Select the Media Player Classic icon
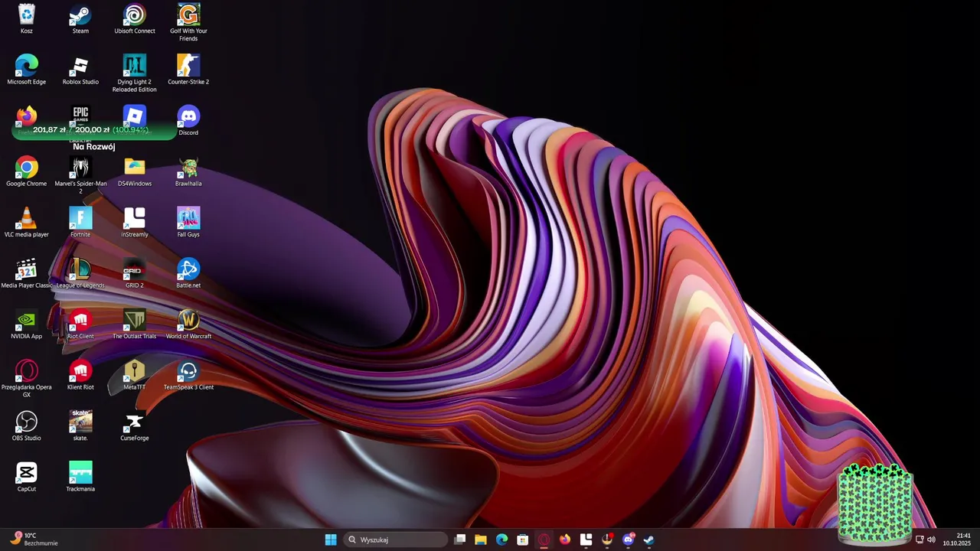 tap(27, 274)
